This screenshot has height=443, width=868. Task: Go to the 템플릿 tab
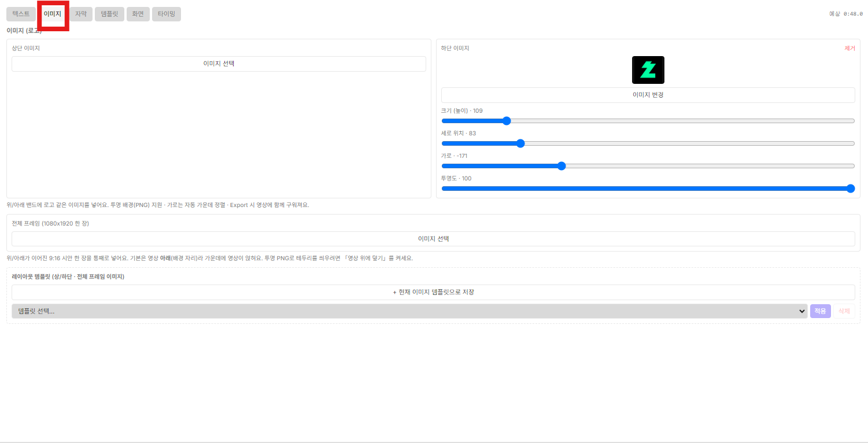[x=109, y=14]
